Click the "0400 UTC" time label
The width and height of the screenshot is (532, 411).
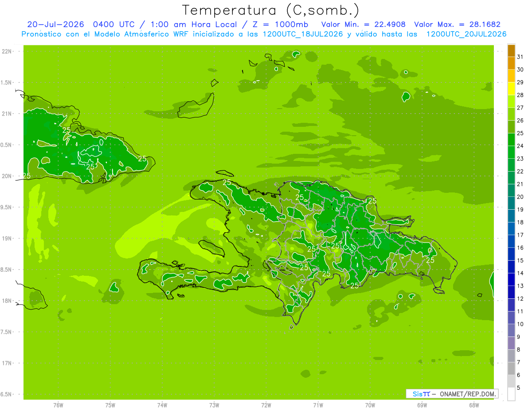(113, 24)
